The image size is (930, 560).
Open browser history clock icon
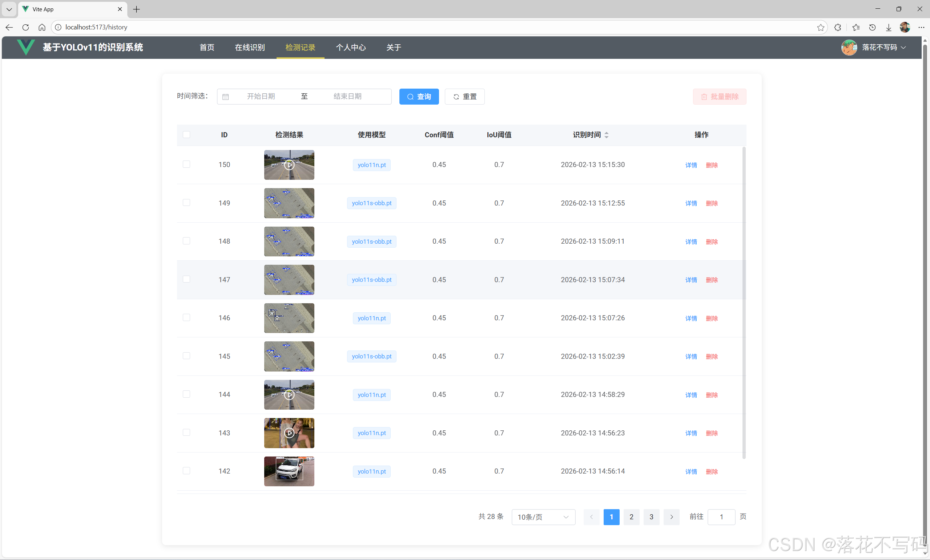pyautogui.click(x=872, y=27)
